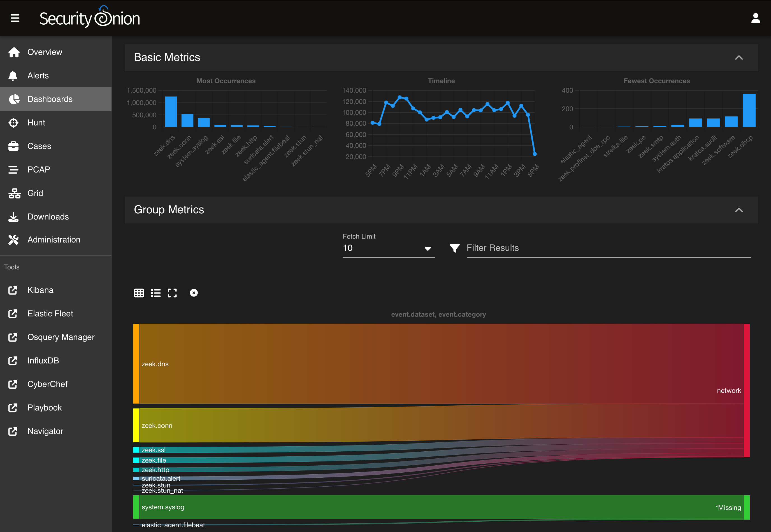Open the user account icon
This screenshot has height=532, width=771.
(755, 18)
